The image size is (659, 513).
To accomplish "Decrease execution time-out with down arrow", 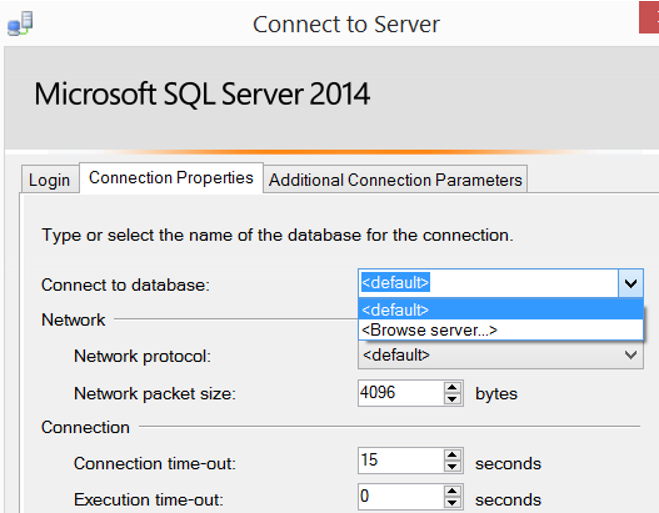I will (x=453, y=502).
